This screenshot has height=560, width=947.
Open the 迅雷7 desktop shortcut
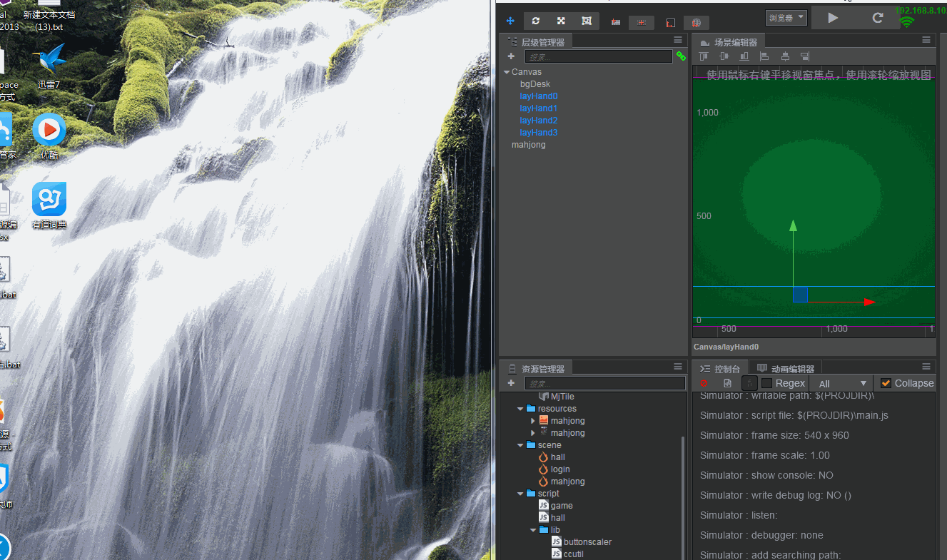(x=49, y=66)
